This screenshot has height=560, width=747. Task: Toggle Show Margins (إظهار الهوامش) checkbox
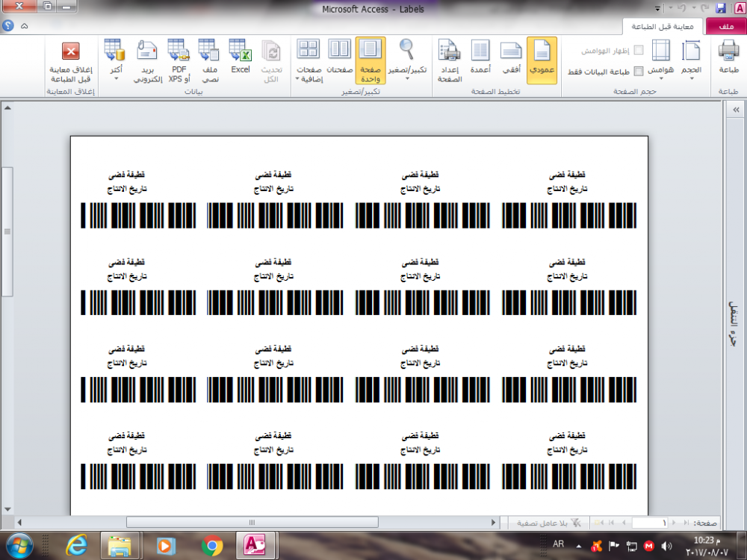click(x=639, y=50)
